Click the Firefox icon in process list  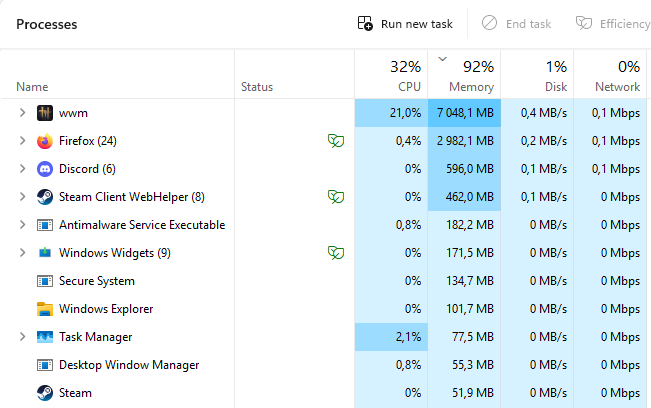point(45,141)
